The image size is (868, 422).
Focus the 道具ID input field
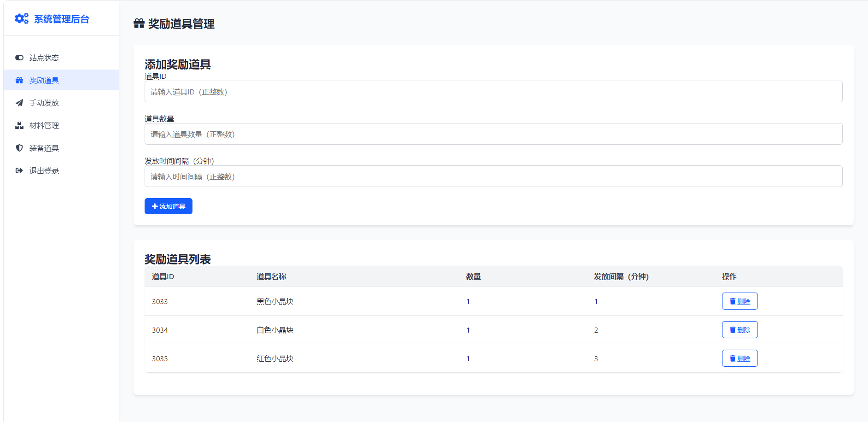[x=493, y=92]
